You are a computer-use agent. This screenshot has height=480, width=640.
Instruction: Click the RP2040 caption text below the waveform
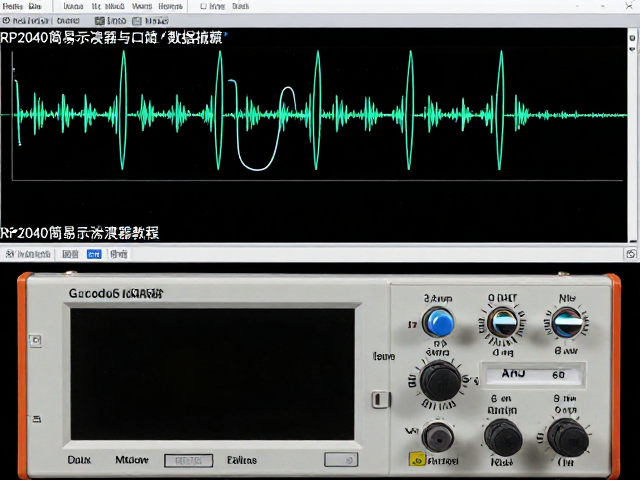(x=80, y=233)
